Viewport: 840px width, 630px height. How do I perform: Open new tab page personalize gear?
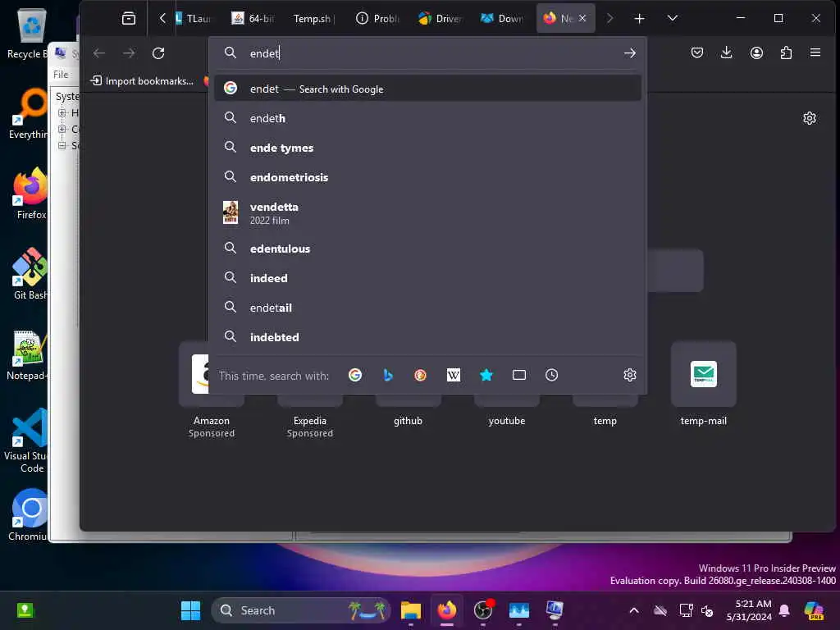(810, 118)
